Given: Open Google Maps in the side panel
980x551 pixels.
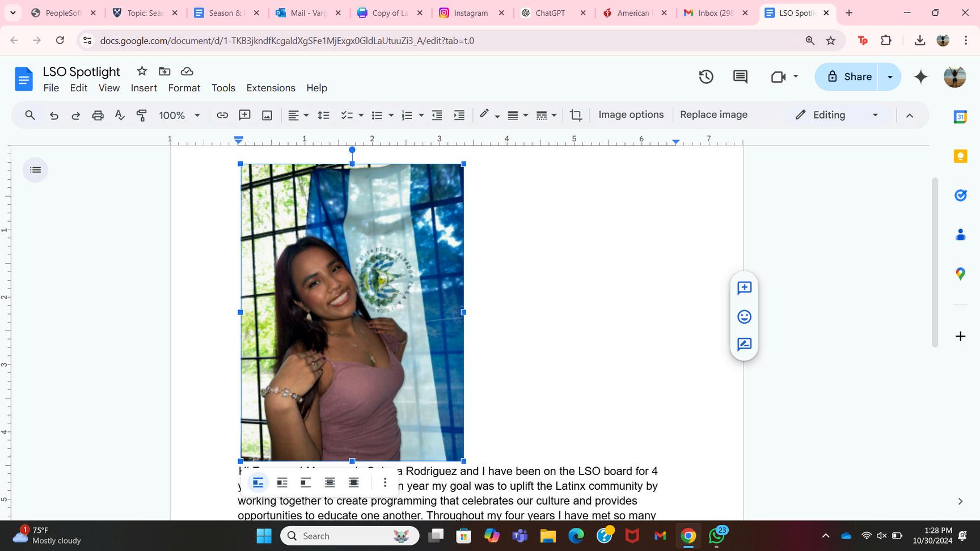Looking at the screenshot, I should (x=960, y=274).
